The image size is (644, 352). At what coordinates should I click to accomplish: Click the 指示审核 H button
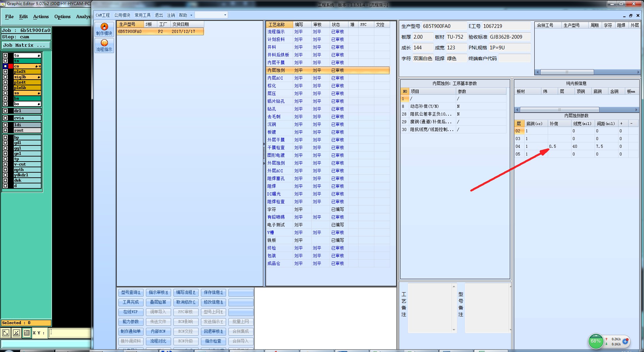tap(158, 293)
